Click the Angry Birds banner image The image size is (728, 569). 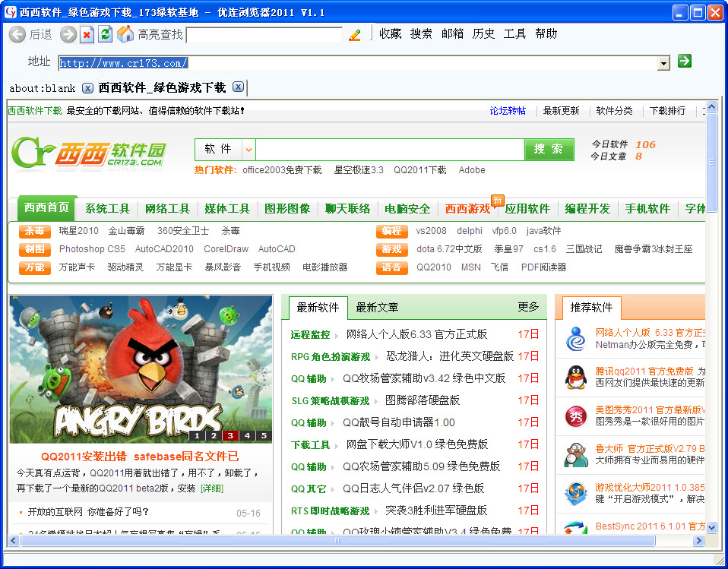point(141,369)
